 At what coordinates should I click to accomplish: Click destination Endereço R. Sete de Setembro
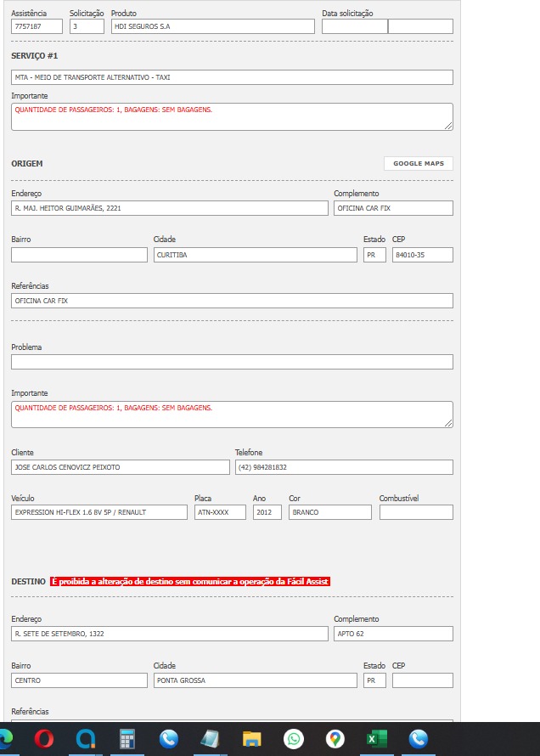tap(170, 634)
